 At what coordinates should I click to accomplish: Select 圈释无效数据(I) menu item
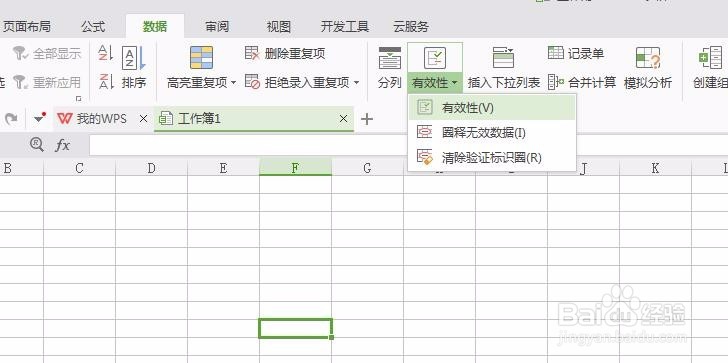pos(492,133)
